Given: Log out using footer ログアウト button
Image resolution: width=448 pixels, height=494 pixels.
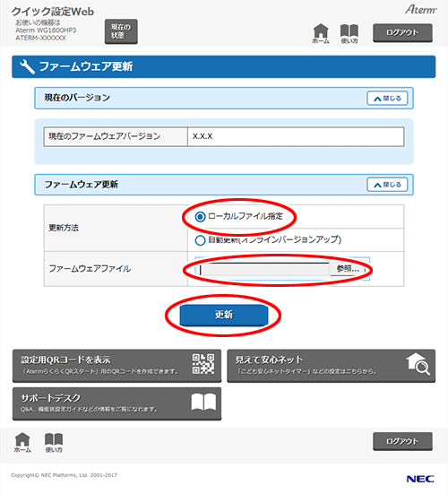Looking at the screenshot, I should 402,441.
